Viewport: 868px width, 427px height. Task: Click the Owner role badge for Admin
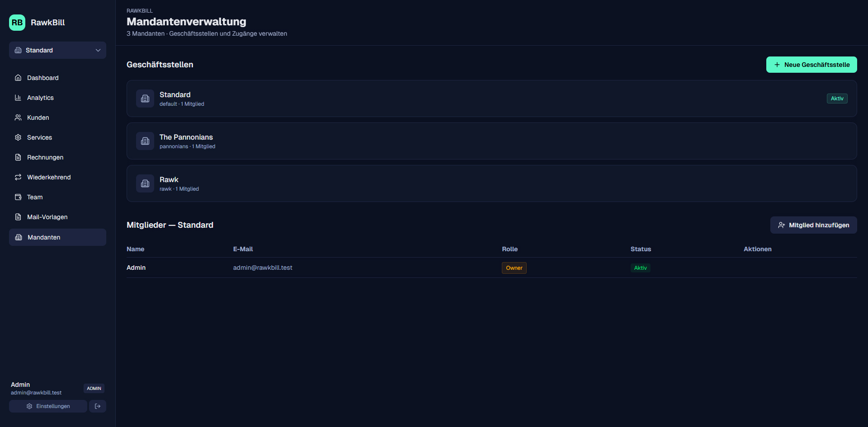[514, 268]
